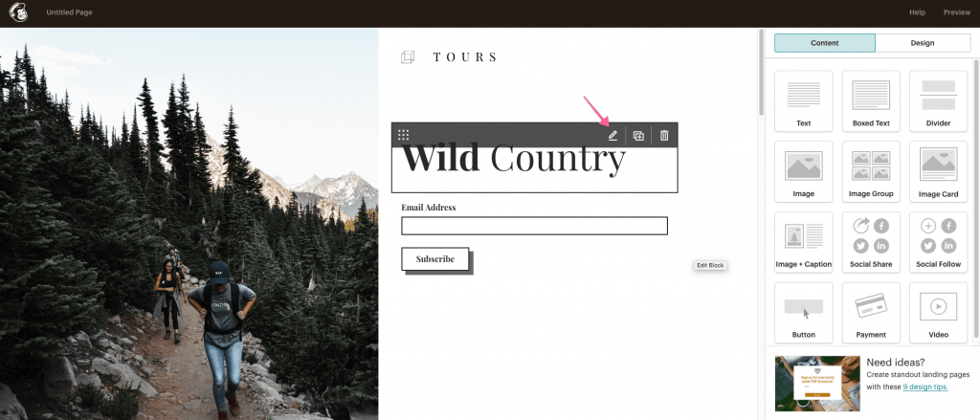Image resolution: width=980 pixels, height=420 pixels.
Task: Switch to the Design tab
Action: coord(923,43)
